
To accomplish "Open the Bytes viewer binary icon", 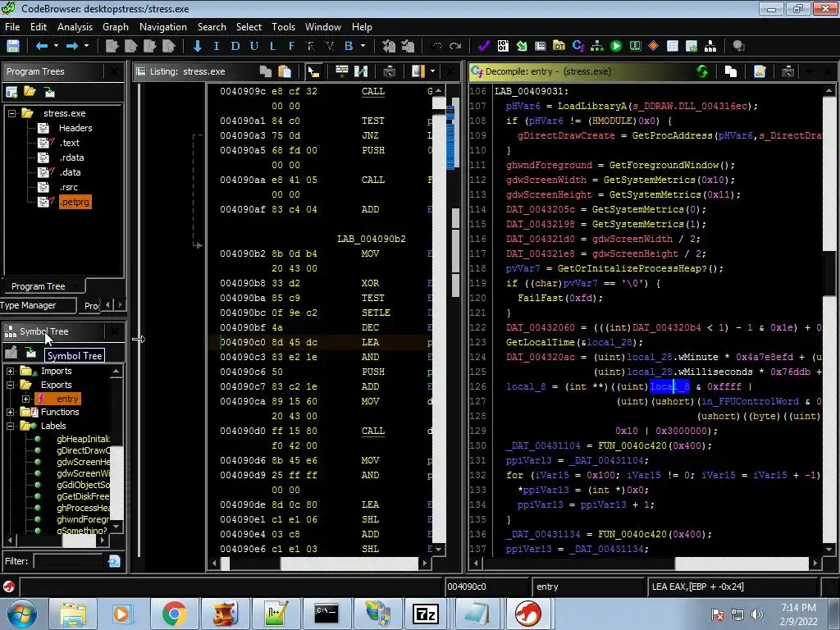I will point(503,46).
